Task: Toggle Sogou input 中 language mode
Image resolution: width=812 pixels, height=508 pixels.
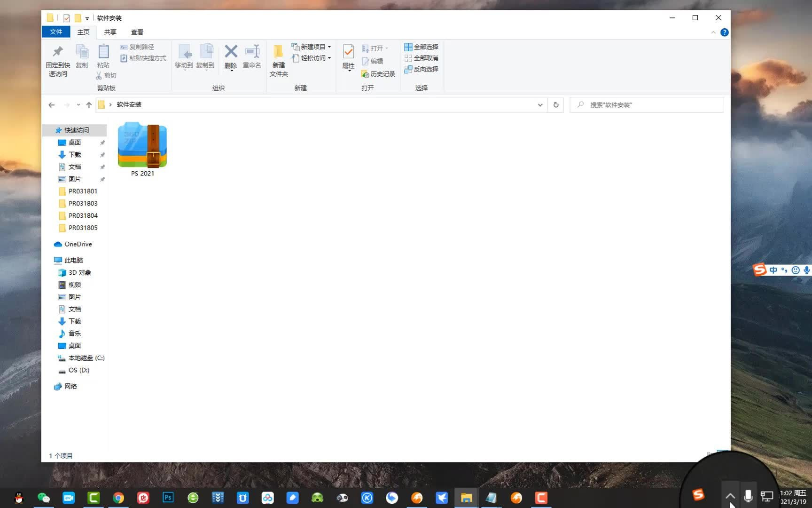Action: tap(773, 270)
